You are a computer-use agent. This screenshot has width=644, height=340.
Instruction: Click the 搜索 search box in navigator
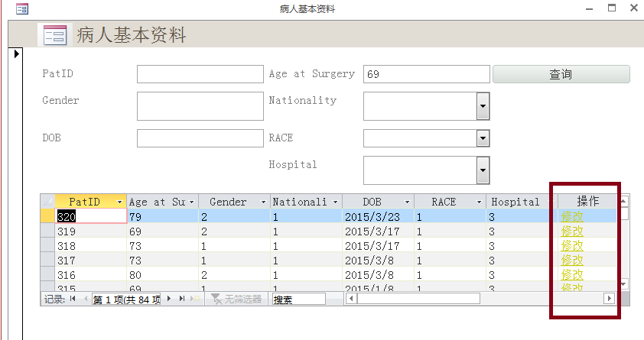[x=298, y=299]
